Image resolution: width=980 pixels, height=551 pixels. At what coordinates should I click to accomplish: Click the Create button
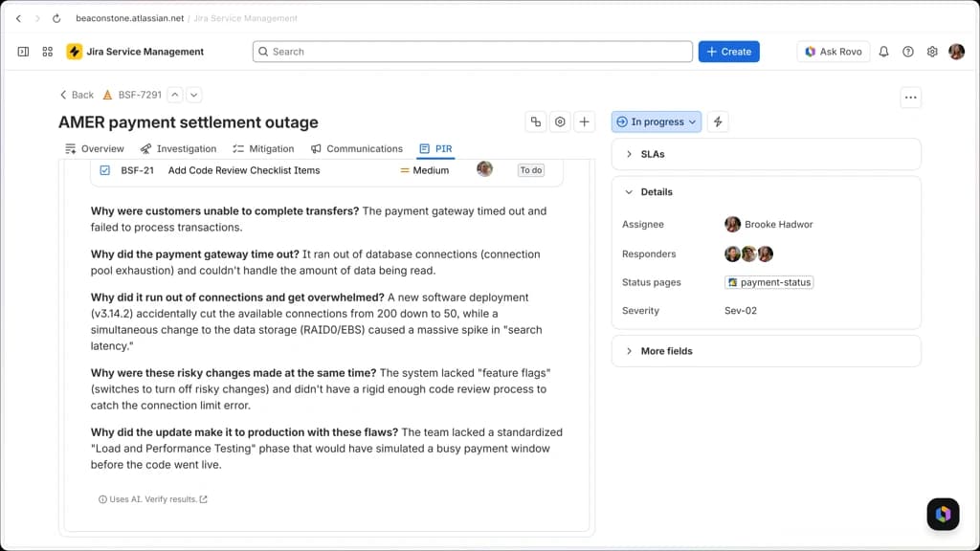[728, 52]
